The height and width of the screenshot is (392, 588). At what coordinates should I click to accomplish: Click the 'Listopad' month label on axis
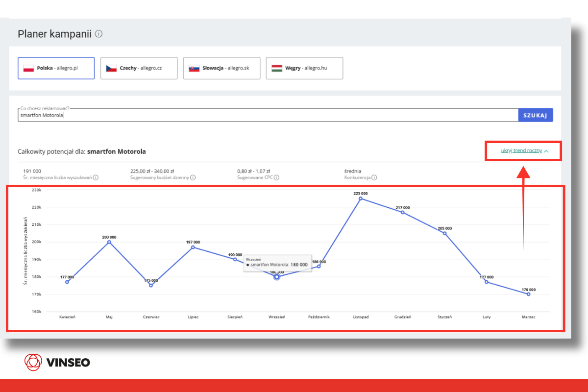coord(361,317)
